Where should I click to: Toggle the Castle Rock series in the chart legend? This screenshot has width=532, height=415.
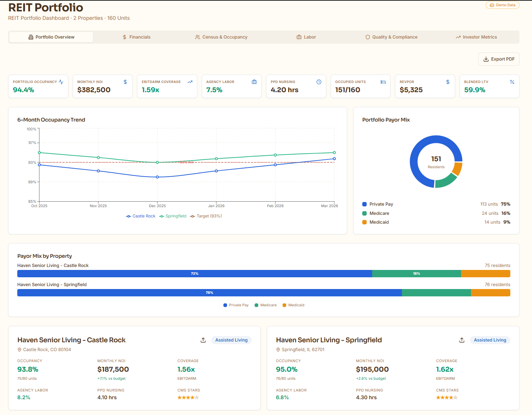[x=141, y=216]
